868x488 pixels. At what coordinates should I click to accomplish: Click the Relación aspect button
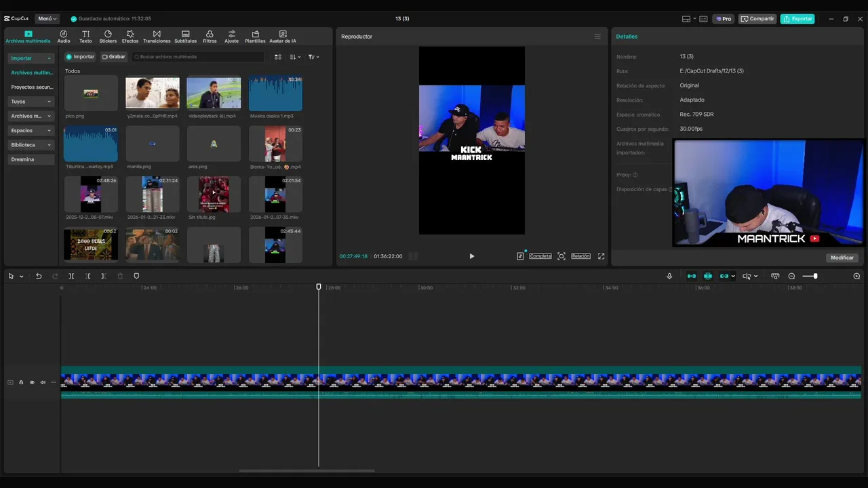580,256
